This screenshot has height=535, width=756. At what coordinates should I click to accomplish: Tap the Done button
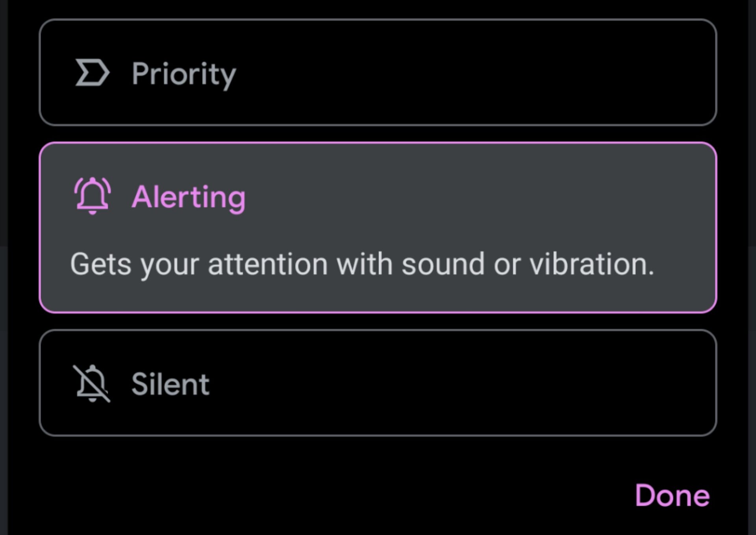pyautogui.click(x=672, y=495)
